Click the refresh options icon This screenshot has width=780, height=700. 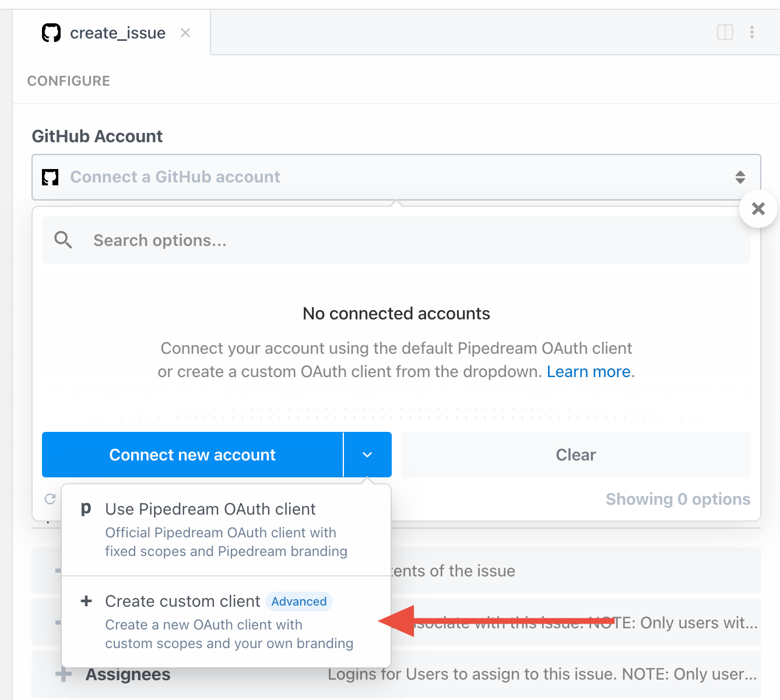51,499
